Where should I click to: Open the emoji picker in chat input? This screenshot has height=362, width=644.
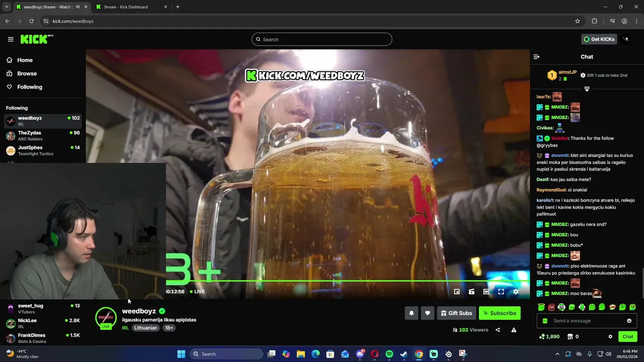(629, 321)
